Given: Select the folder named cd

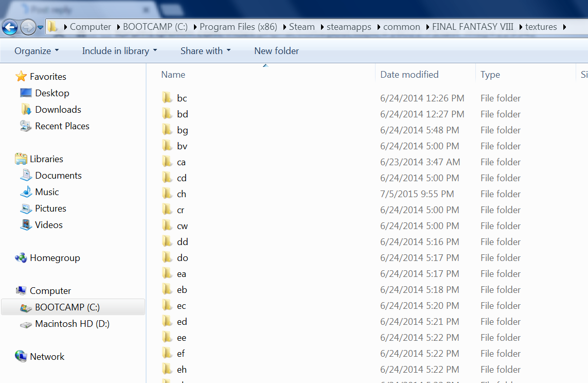Looking at the screenshot, I should point(182,178).
